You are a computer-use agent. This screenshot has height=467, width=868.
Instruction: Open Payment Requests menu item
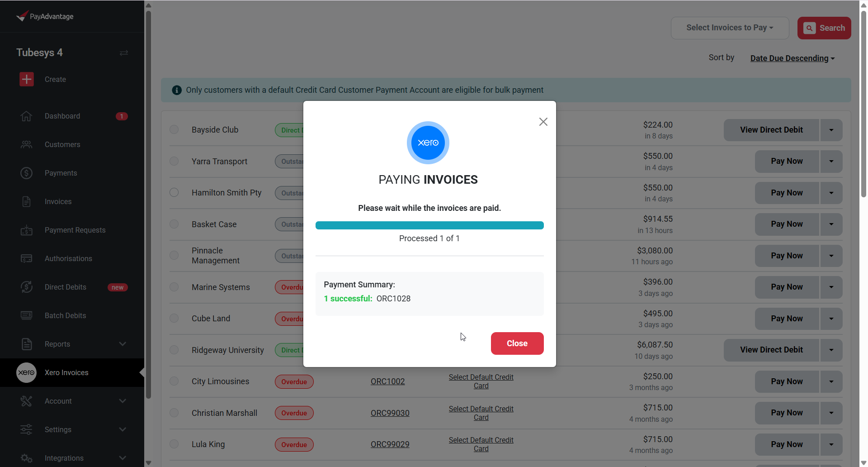pos(72,230)
